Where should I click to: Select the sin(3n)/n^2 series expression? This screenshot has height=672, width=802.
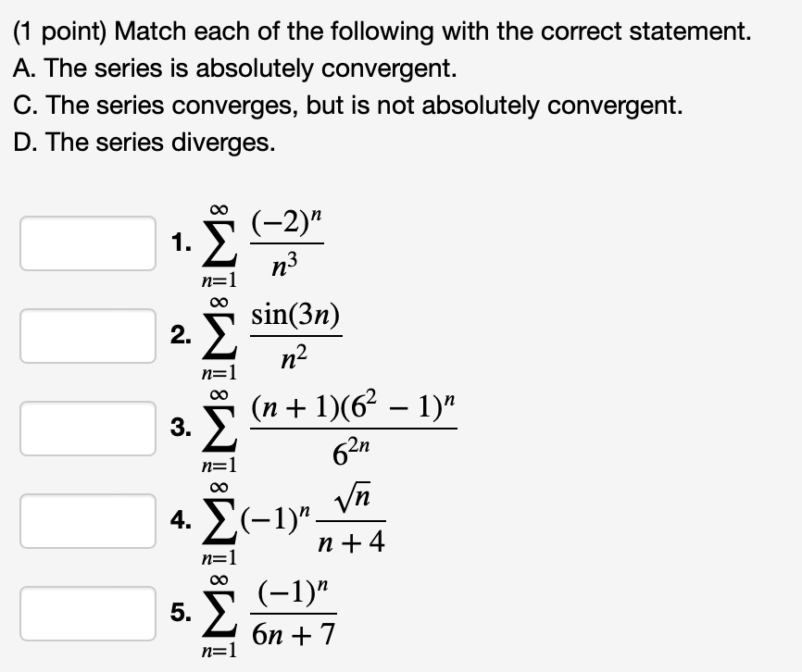point(282,336)
